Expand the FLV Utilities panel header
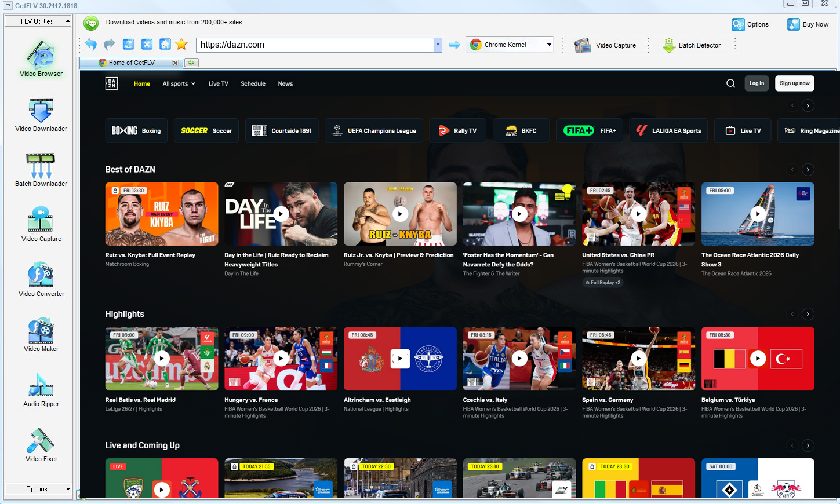 coord(38,21)
